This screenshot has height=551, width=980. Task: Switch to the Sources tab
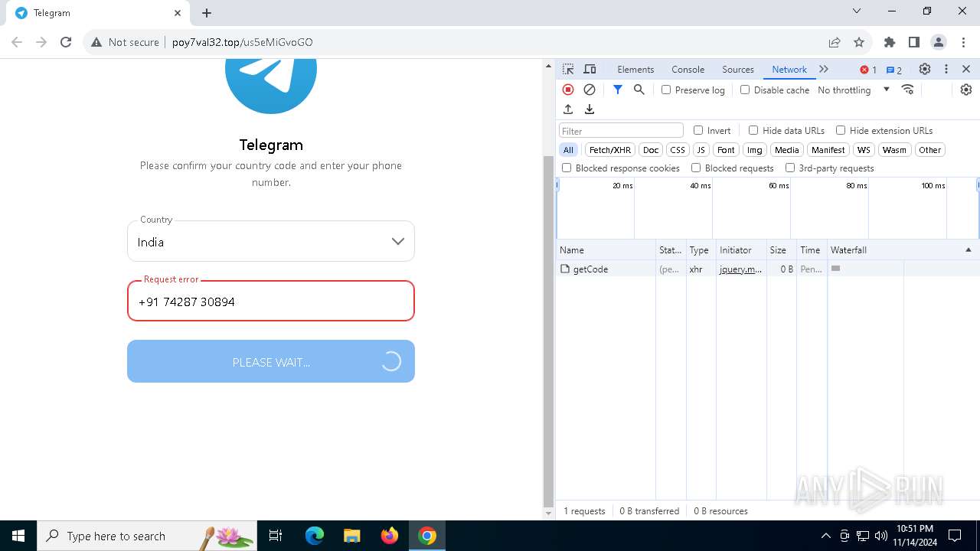pyautogui.click(x=738, y=69)
